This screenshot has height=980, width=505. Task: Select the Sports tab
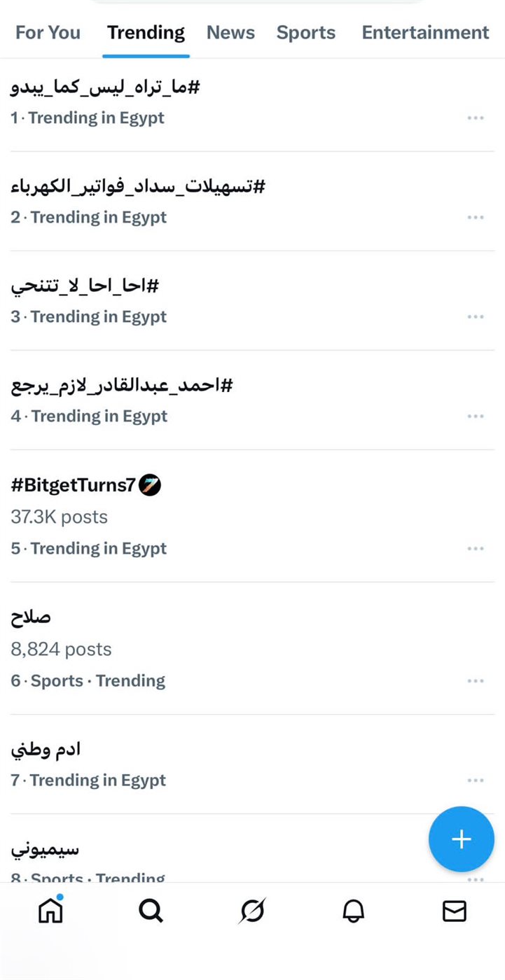coord(306,33)
